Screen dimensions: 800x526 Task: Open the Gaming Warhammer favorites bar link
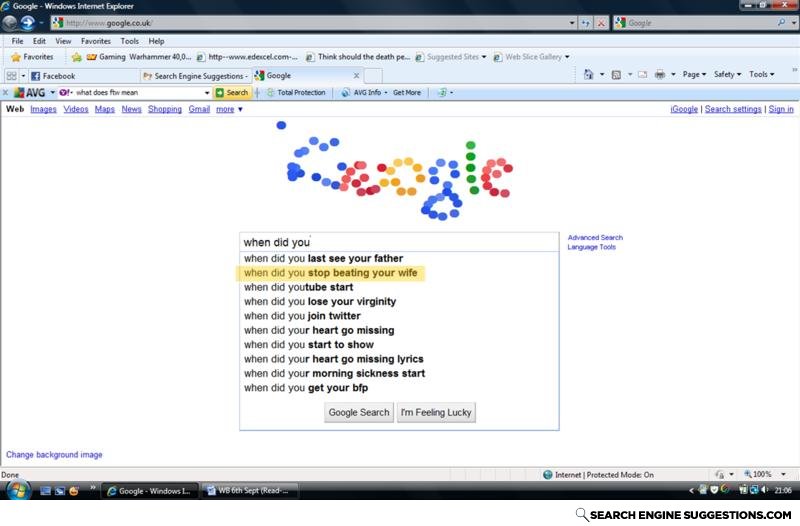point(139,57)
